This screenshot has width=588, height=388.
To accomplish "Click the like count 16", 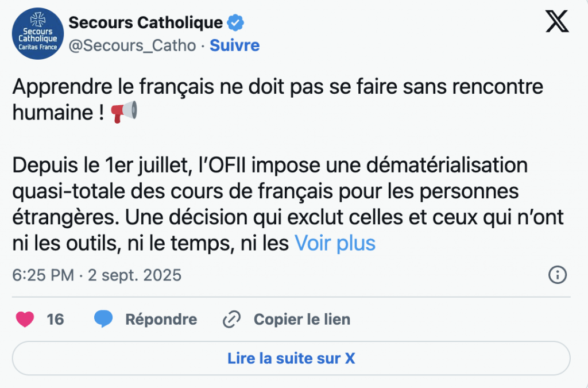I will [55, 319].
